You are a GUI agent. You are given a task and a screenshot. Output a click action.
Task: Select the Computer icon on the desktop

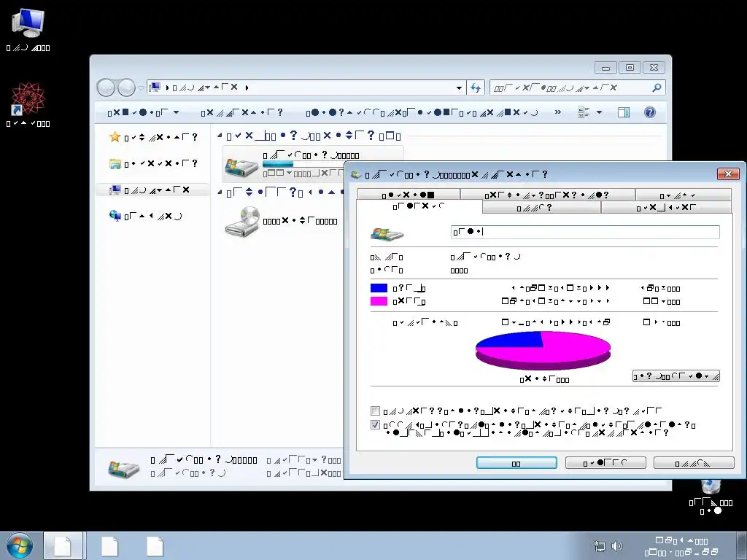[x=28, y=23]
